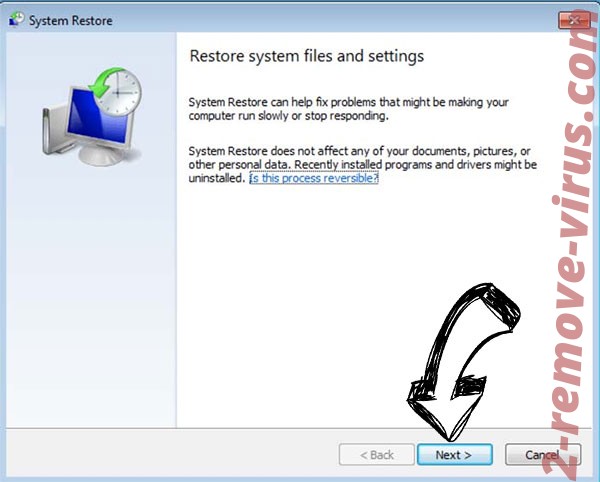The height and width of the screenshot is (482, 600).
Task: Click the disabled < Back button
Action: click(377, 454)
